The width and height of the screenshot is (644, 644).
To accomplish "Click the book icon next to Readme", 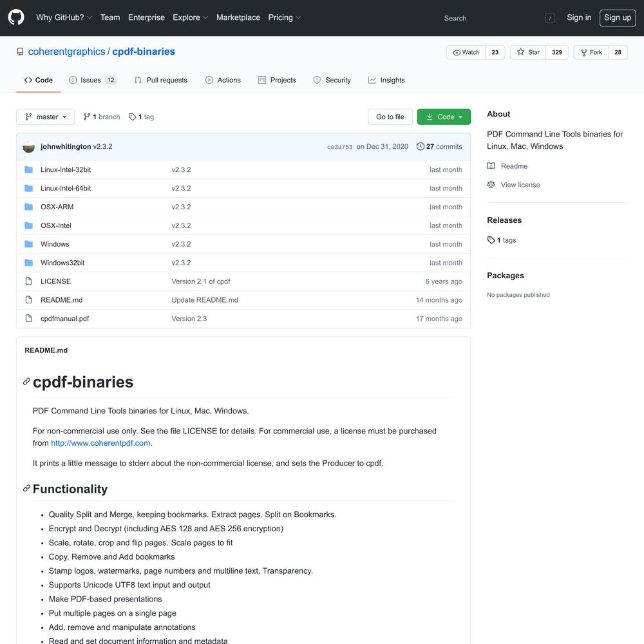I will point(491,166).
